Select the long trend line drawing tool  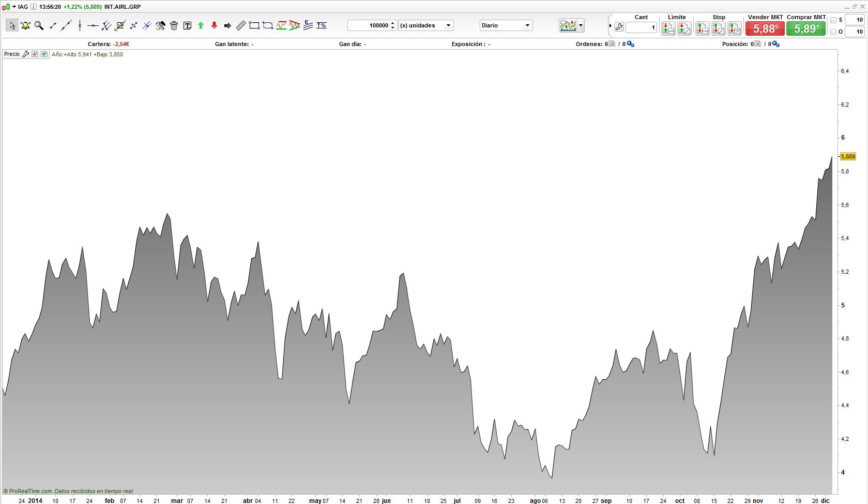(66, 25)
